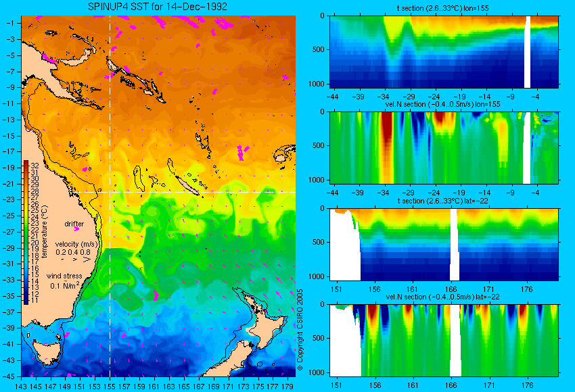Click the lat=-22 northward velocity section plot

pyautogui.click(x=444, y=341)
